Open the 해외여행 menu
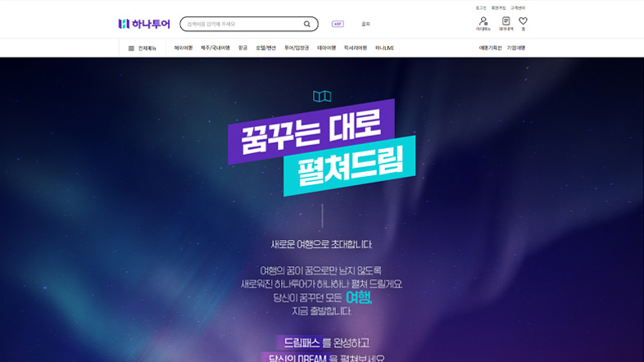The image size is (644, 362). [184, 48]
